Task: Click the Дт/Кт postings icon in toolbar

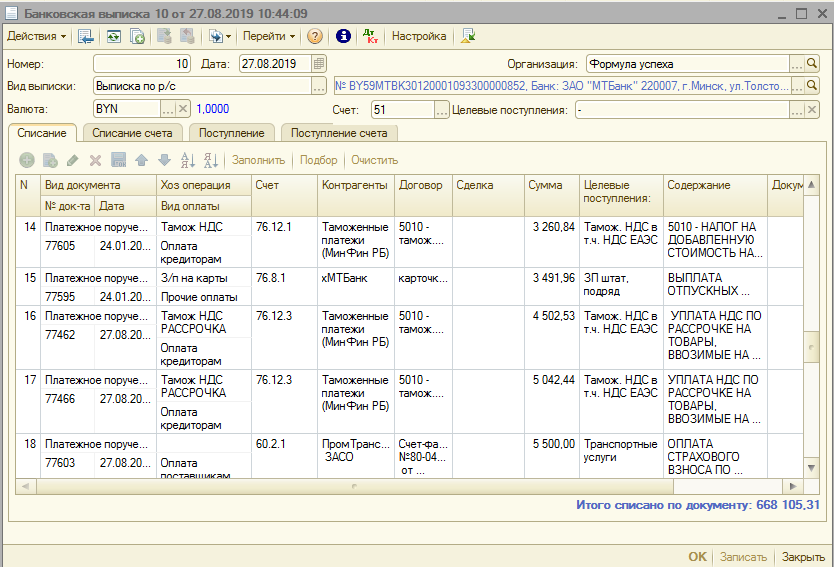Action: pos(371,36)
